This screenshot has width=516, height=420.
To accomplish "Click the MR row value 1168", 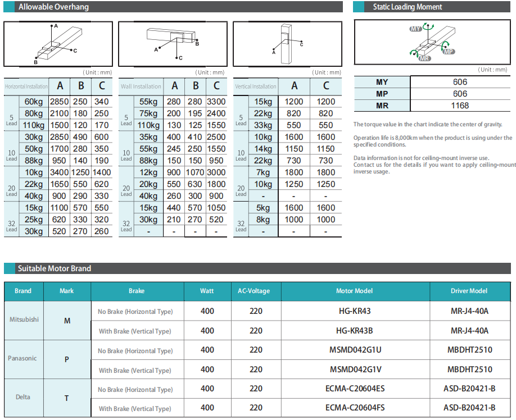I will click(x=460, y=106).
